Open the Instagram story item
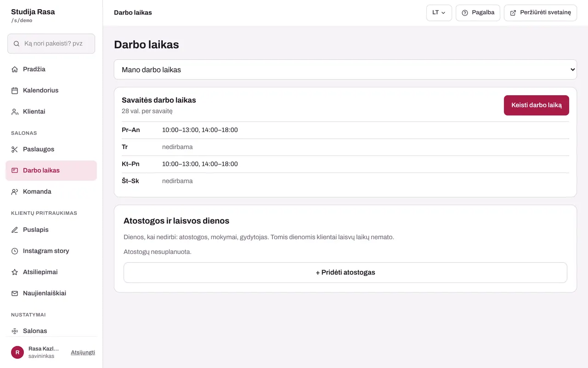Screen dimensions: 588x368 click(51, 251)
